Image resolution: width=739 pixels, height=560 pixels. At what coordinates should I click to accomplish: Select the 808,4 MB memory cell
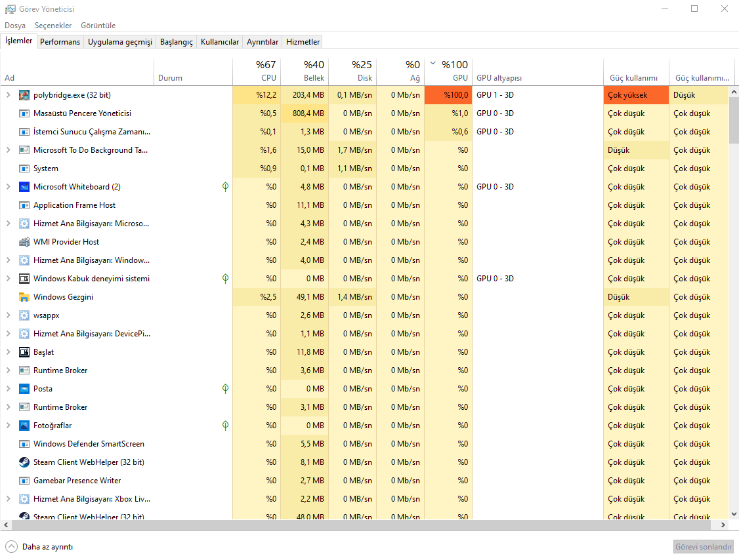(x=305, y=113)
